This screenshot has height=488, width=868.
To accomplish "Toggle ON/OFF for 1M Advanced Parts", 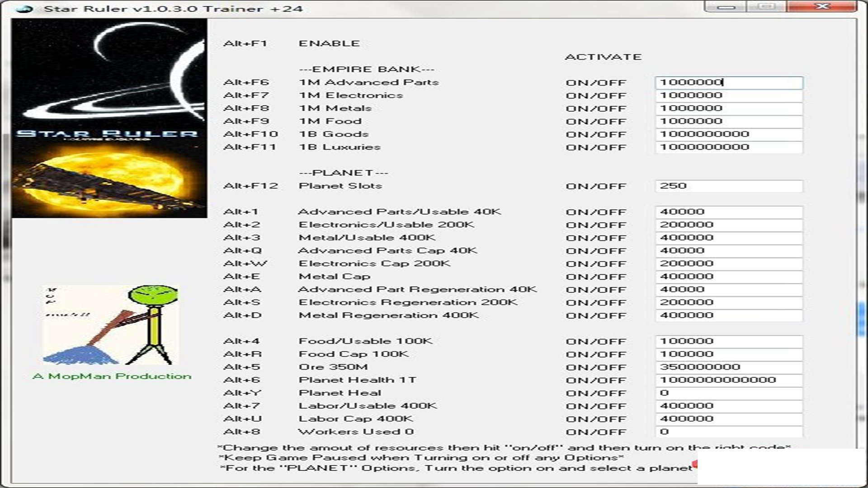I will click(595, 83).
